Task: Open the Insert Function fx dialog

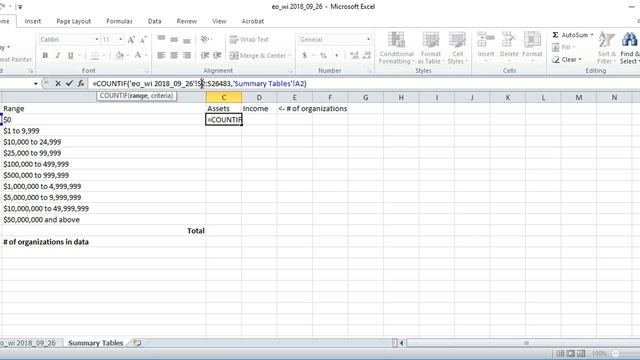Action: coord(81,83)
